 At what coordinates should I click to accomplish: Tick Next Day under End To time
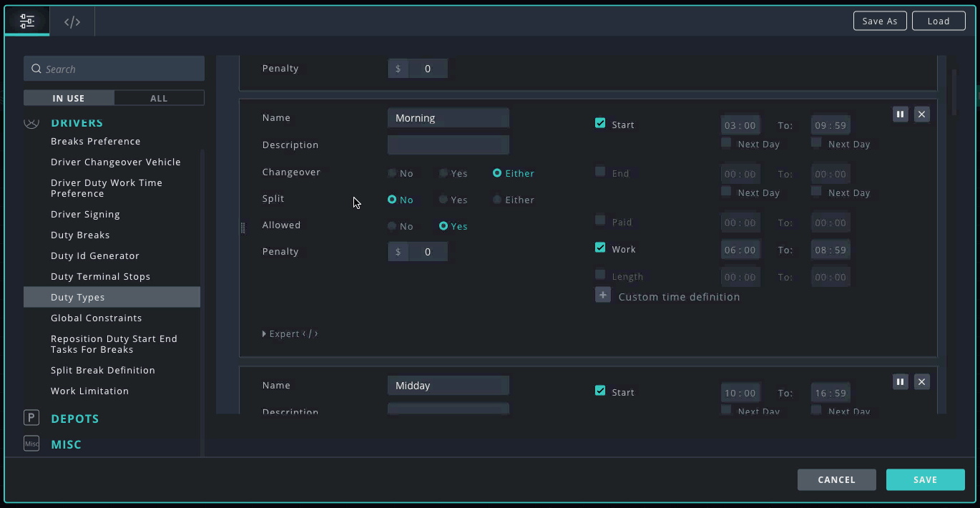[816, 191]
